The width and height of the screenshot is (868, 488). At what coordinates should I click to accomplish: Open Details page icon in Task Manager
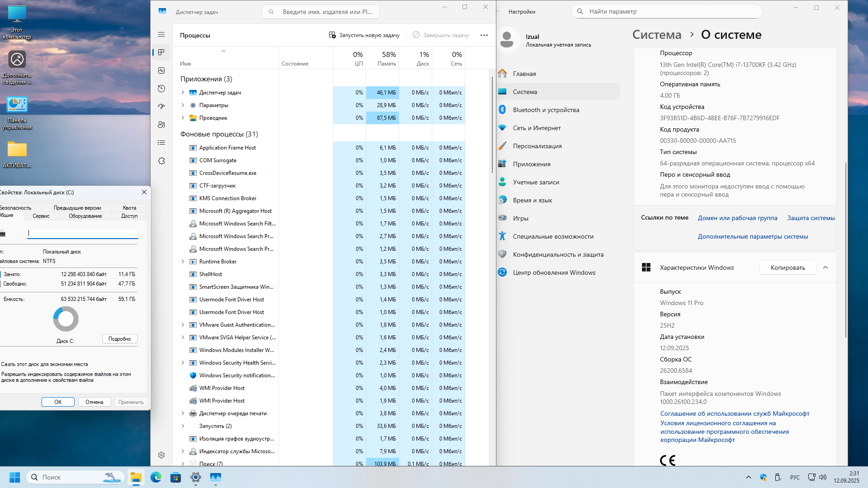(x=161, y=143)
